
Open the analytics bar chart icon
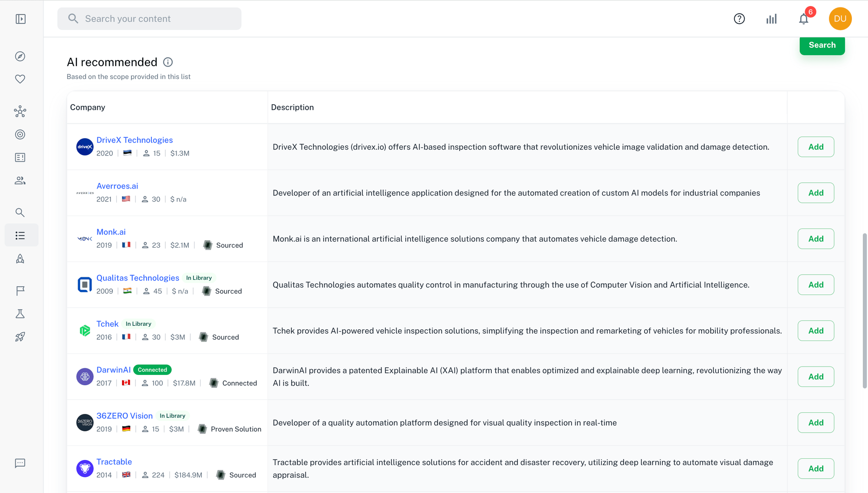[x=771, y=19]
